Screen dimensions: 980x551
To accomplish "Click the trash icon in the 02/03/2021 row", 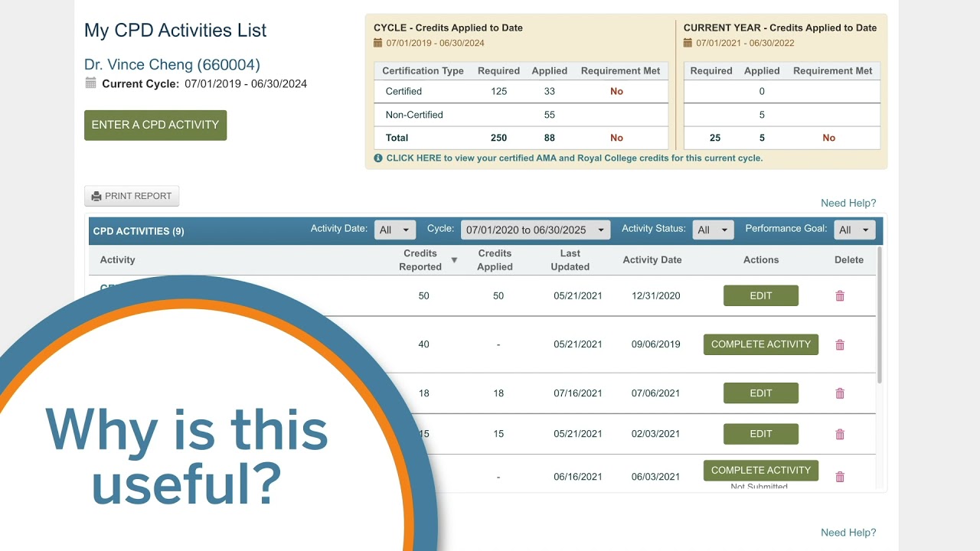I will click(x=840, y=435).
